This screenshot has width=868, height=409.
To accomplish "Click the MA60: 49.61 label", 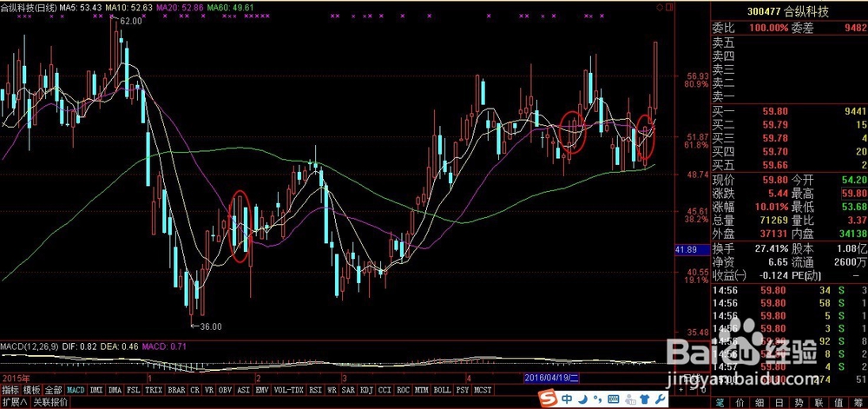I will 231,8.
